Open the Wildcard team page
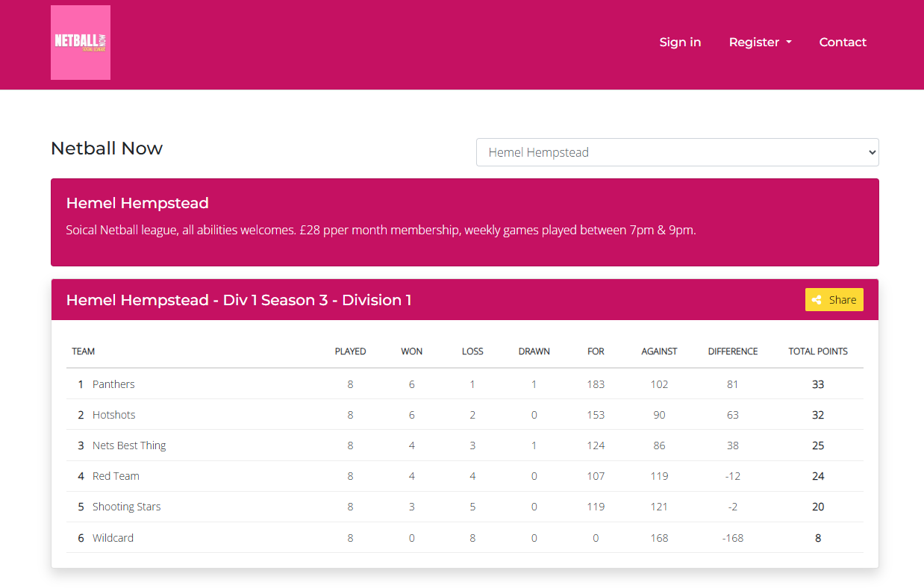The height and width of the screenshot is (588, 924). [113, 537]
